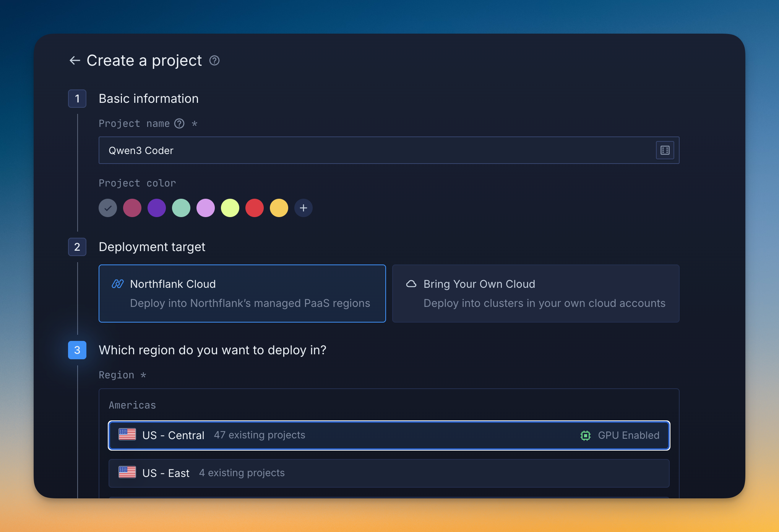
Task: Click the Project color label
Action: tap(137, 183)
